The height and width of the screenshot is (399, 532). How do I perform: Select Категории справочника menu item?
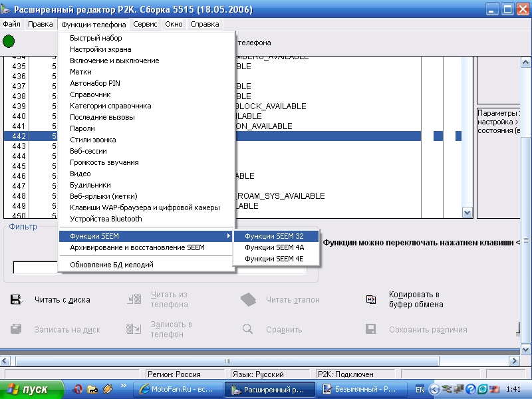pyautogui.click(x=146, y=106)
